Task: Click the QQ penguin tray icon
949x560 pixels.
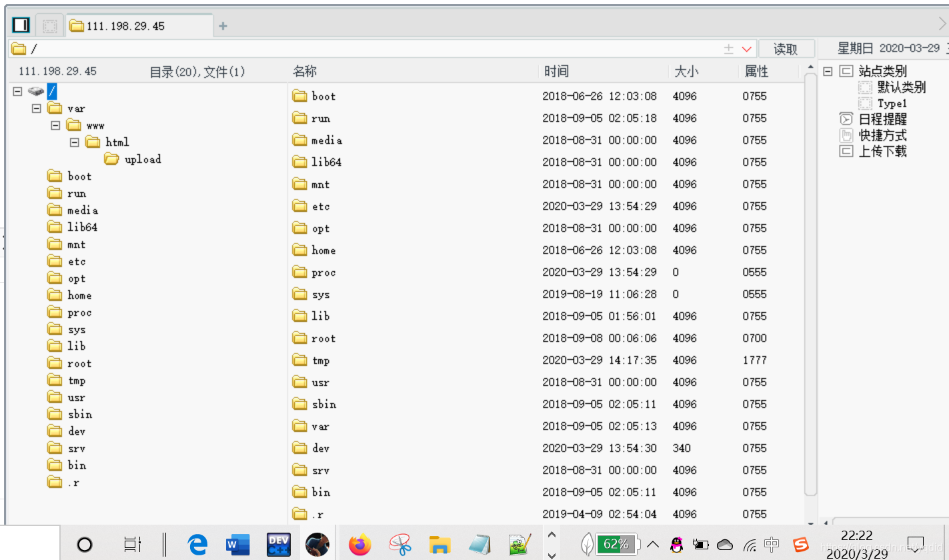Action: [x=676, y=545]
